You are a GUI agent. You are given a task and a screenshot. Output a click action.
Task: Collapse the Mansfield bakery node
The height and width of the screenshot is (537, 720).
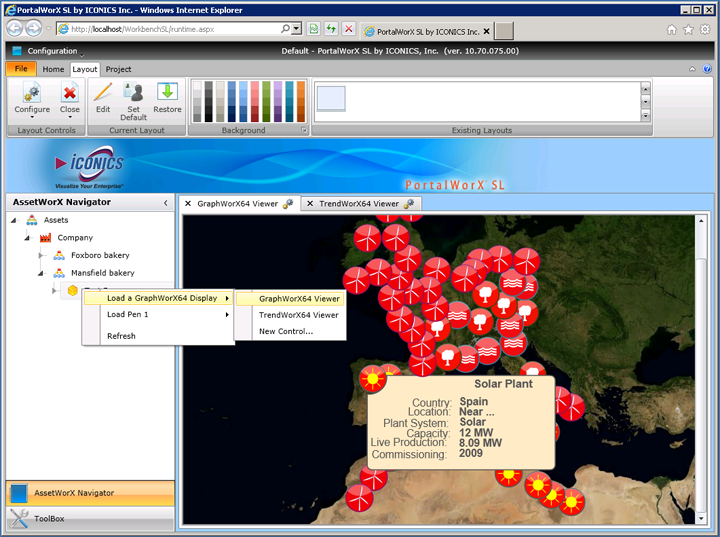click(41, 273)
